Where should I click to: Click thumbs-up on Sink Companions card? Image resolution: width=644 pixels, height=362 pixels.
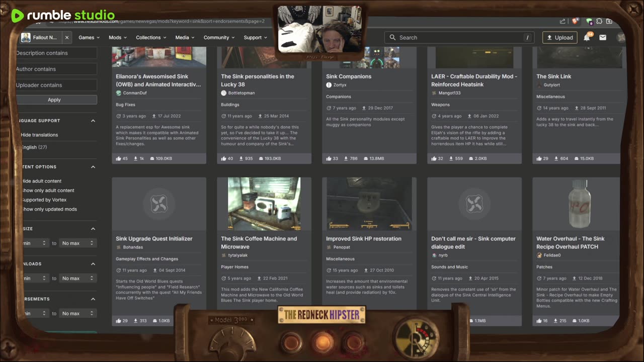[x=329, y=158]
